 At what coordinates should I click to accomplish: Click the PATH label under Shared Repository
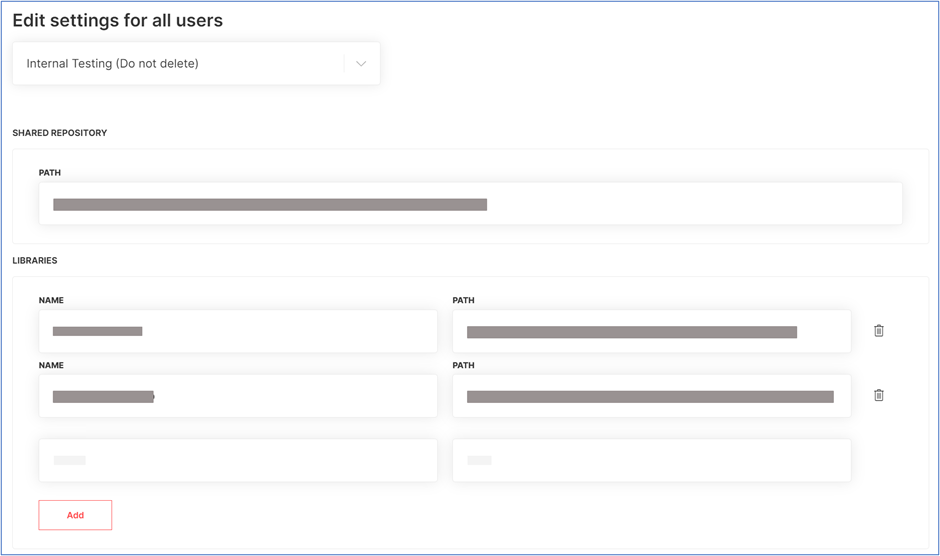[50, 173]
